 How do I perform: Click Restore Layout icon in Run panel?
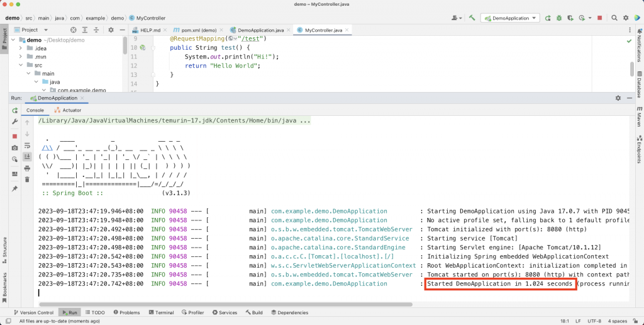click(x=15, y=174)
